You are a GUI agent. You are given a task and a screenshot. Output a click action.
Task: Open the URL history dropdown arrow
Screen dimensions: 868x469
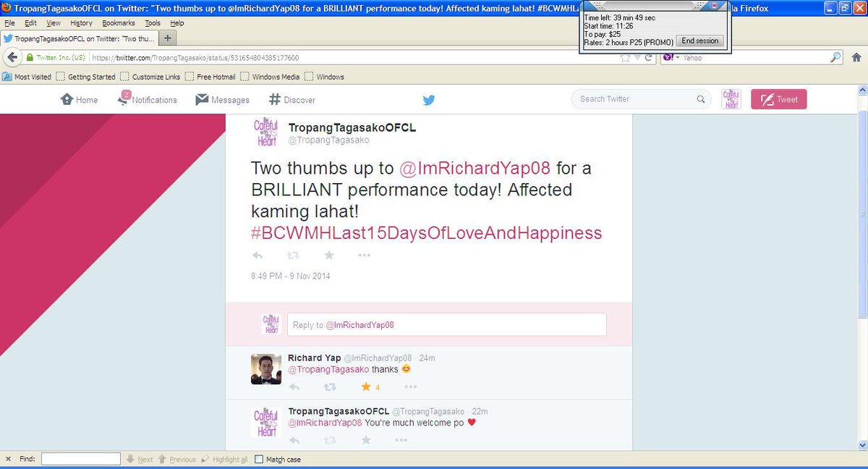[637, 58]
